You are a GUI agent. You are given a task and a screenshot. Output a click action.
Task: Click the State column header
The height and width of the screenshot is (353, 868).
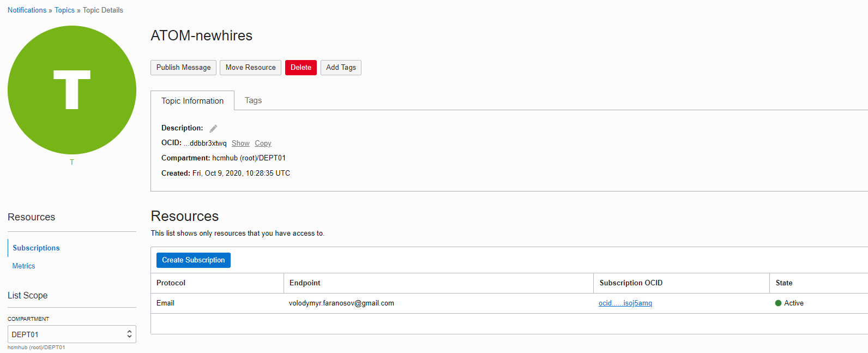tap(783, 283)
